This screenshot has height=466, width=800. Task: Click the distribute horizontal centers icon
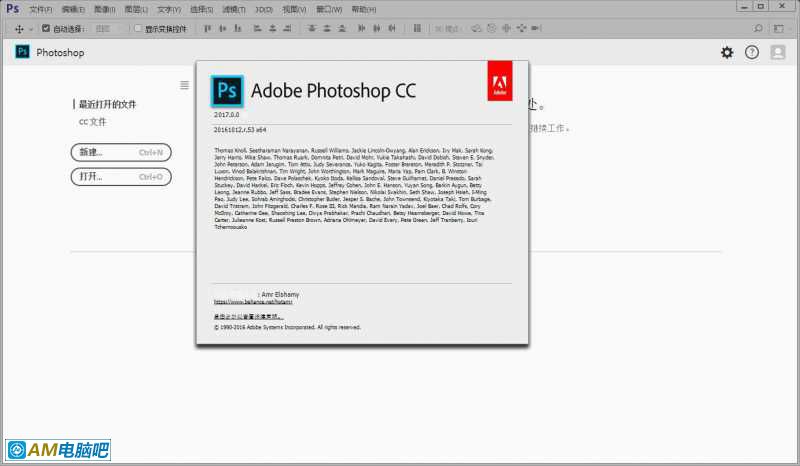point(377,29)
